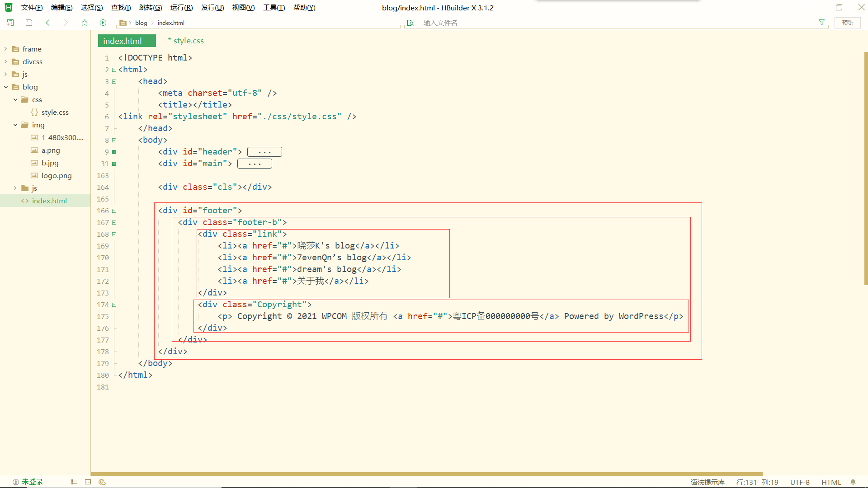Screen dimensions: 868x488
Task: Click the save file toolbar icon
Action: tap(29, 23)
